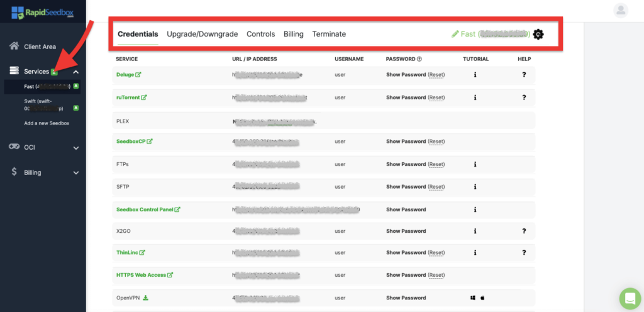Open the live chat bubble widget

(630, 298)
